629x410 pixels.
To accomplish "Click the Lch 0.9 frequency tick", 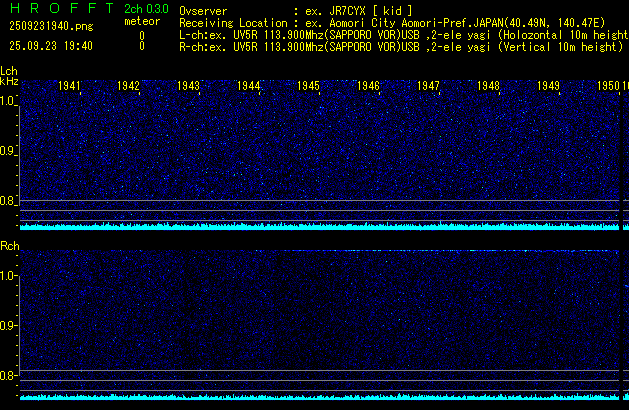I will tap(8, 151).
